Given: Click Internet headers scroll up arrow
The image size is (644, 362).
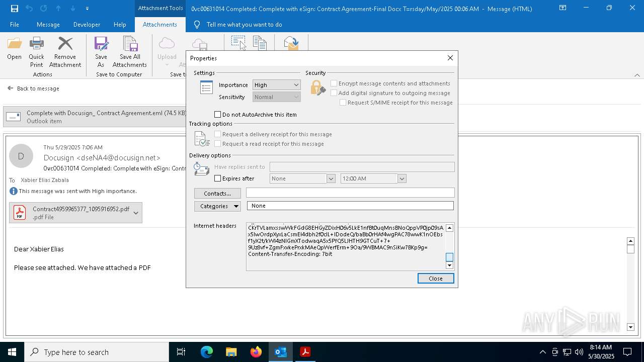Looking at the screenshot, I should (450, 228).
